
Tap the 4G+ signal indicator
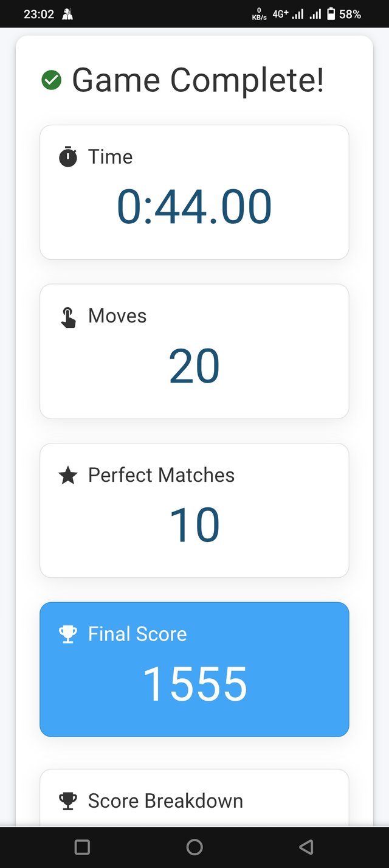pos(280,13)
